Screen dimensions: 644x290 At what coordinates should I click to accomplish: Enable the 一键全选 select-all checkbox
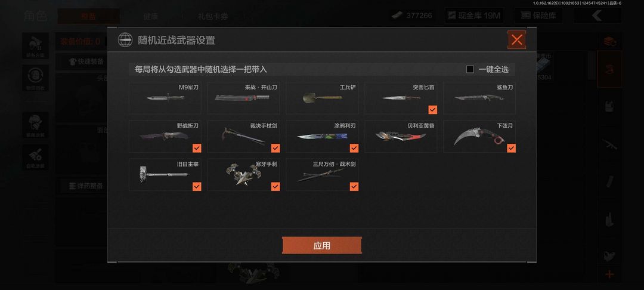pyautogui.click(x=470, y=69)
